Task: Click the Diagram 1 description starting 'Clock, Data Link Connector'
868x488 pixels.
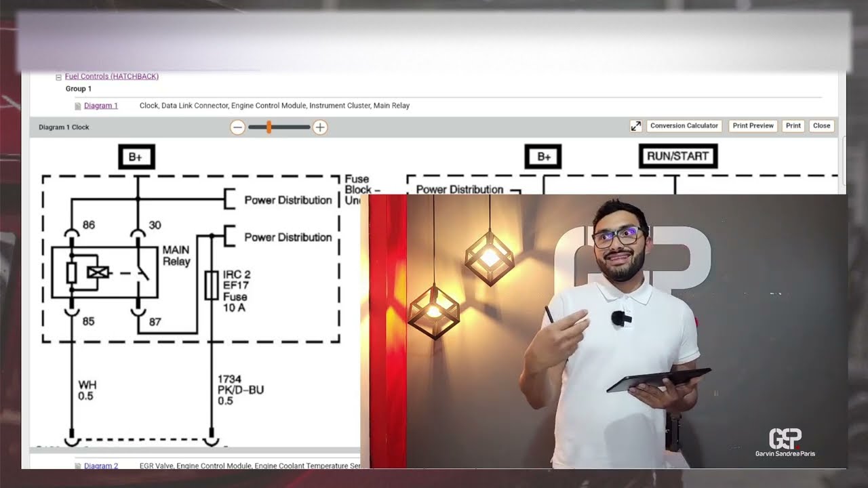Action: (275, 106)
